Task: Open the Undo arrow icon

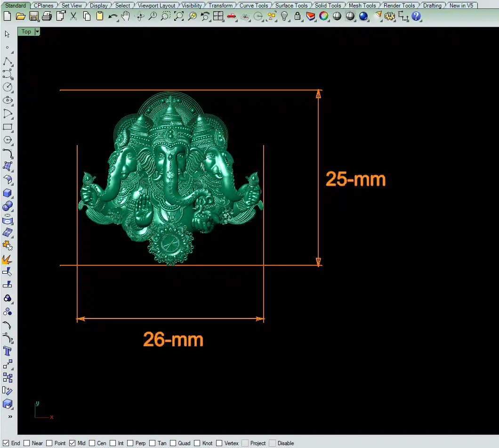Action: 113,16
